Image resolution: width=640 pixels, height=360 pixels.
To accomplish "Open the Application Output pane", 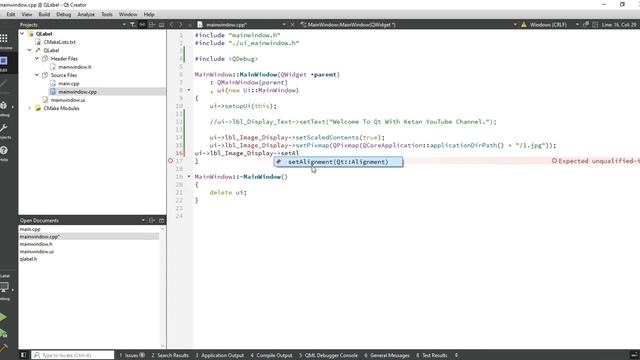I will point(220,355).
